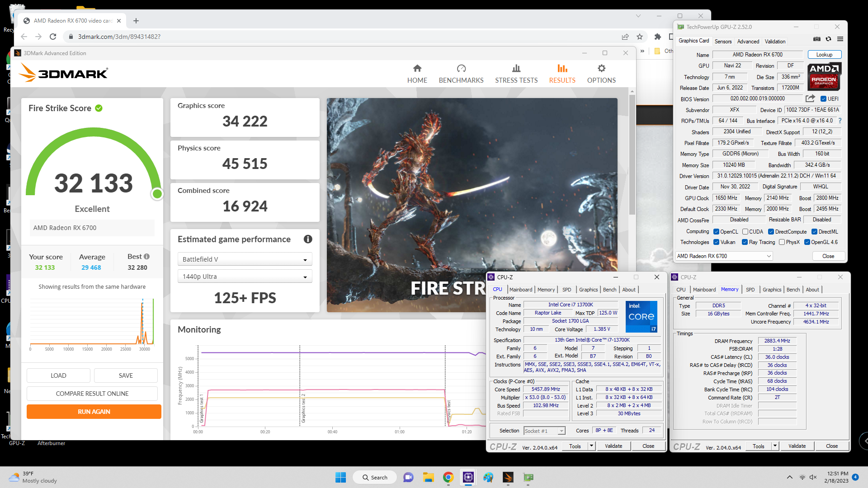The image size is (868, 488).
Task: Open the 3DMark app icon on the taskbar
Action: (x=508, y=477)
